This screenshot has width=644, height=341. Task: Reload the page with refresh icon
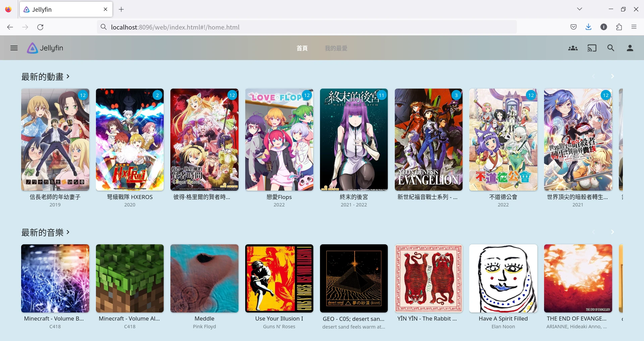tap(40, 27)
